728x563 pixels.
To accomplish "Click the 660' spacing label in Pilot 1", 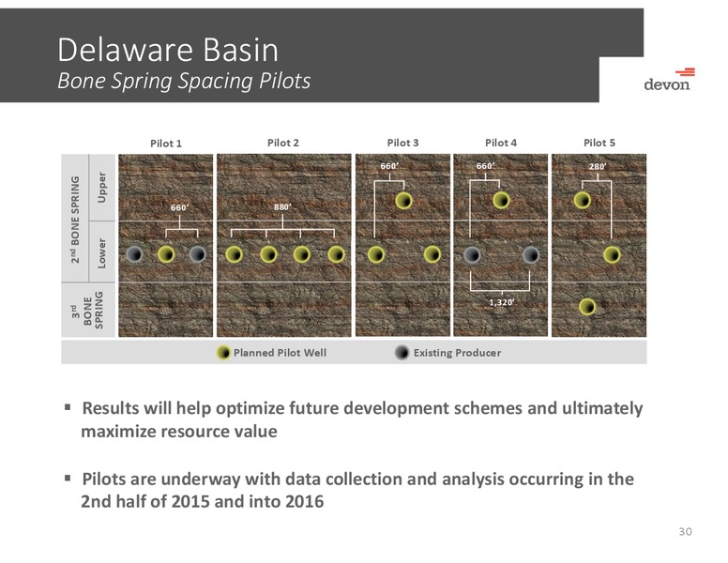I will (x=180, y=207).
